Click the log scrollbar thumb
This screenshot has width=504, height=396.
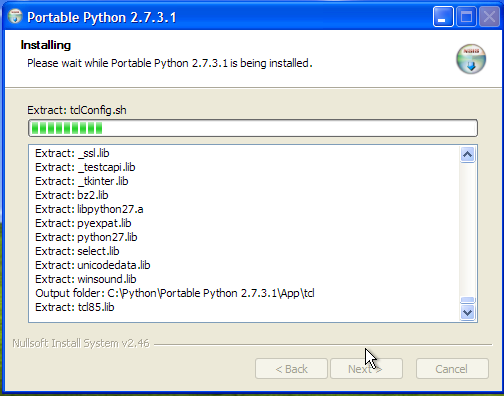click(467, 300)
